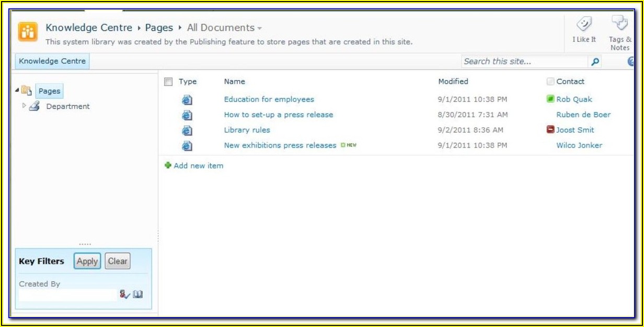644x327 pixels.
Task: Click the I Like It tag icon
Action: coord(583,24)
